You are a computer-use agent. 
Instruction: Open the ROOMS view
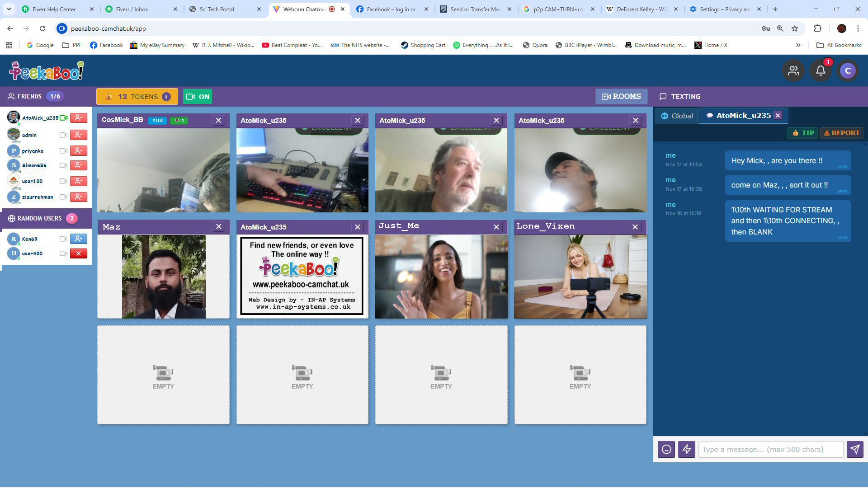point(621,96)
